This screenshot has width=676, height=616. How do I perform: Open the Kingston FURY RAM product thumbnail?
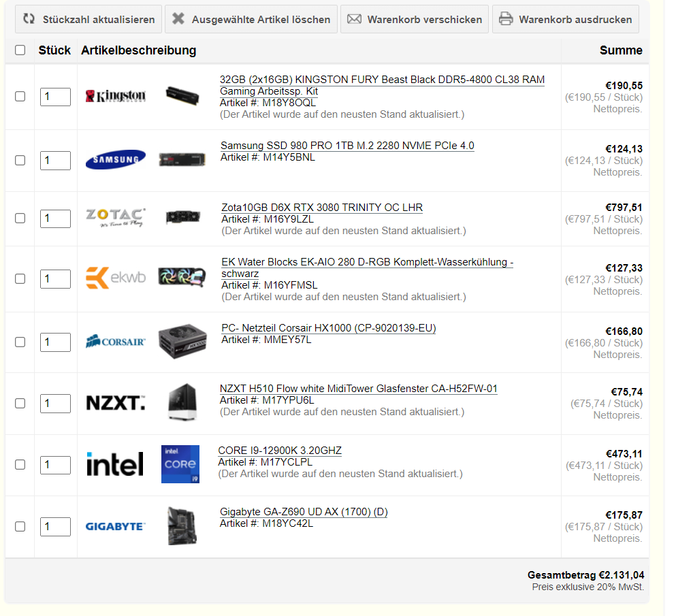[182, 96]
